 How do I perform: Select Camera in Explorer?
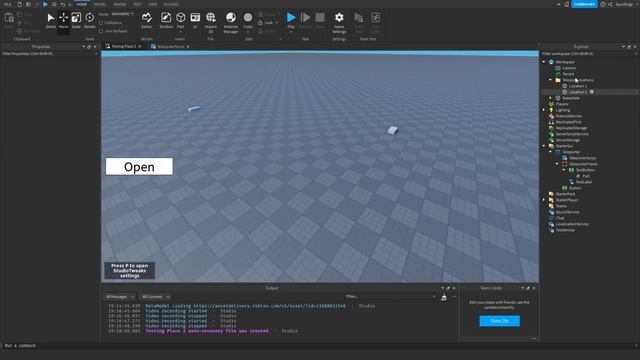(x=569, y=68)
